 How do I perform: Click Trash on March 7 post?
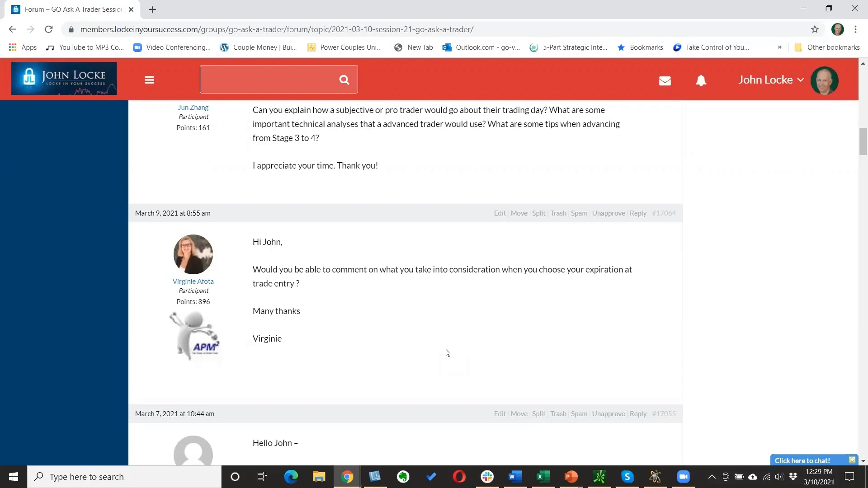[558, 414]
